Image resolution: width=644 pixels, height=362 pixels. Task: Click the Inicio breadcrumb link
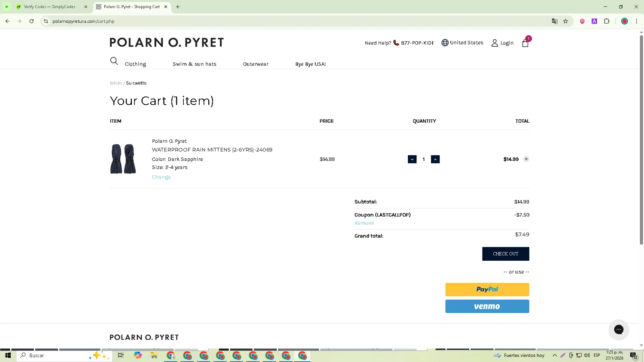click(x=115, y=83)
